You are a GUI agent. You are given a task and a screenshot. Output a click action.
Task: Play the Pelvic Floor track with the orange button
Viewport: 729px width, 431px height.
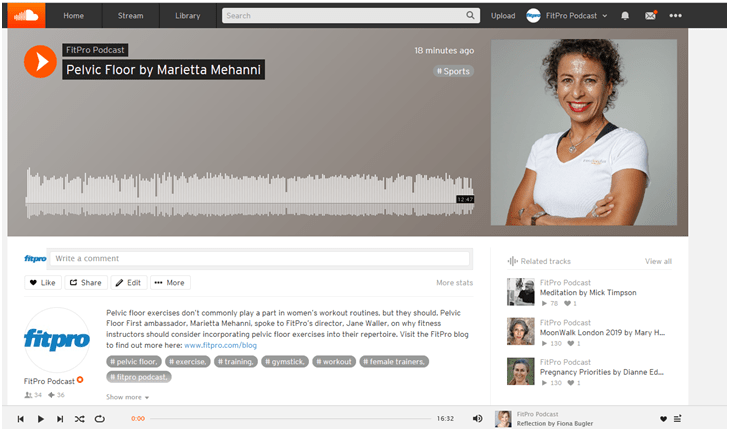(40, 61)
